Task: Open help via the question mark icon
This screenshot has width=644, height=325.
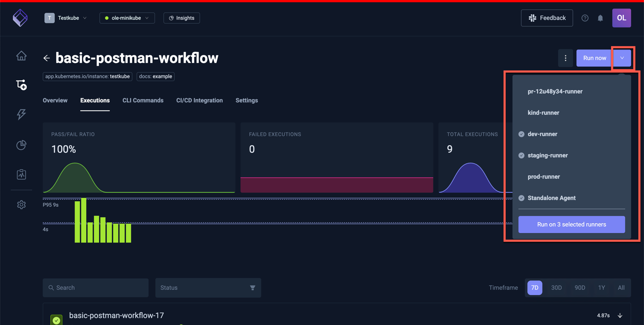Action: pyautogui.click(x=585, y=18)
